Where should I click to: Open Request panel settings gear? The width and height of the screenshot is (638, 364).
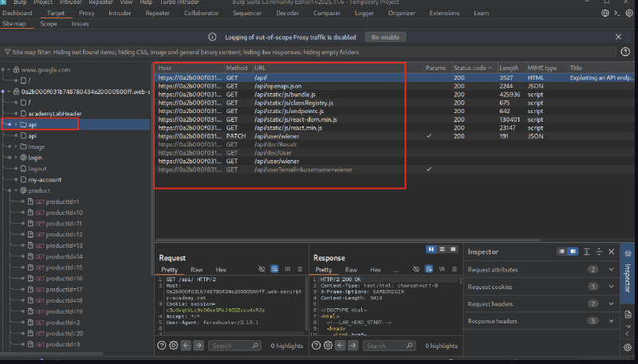click(x=174, y=346)
